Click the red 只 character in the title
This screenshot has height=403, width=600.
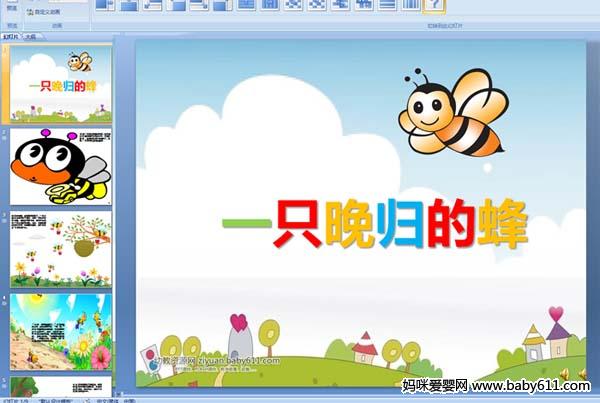pyautogui.click(x=297, y=225)
